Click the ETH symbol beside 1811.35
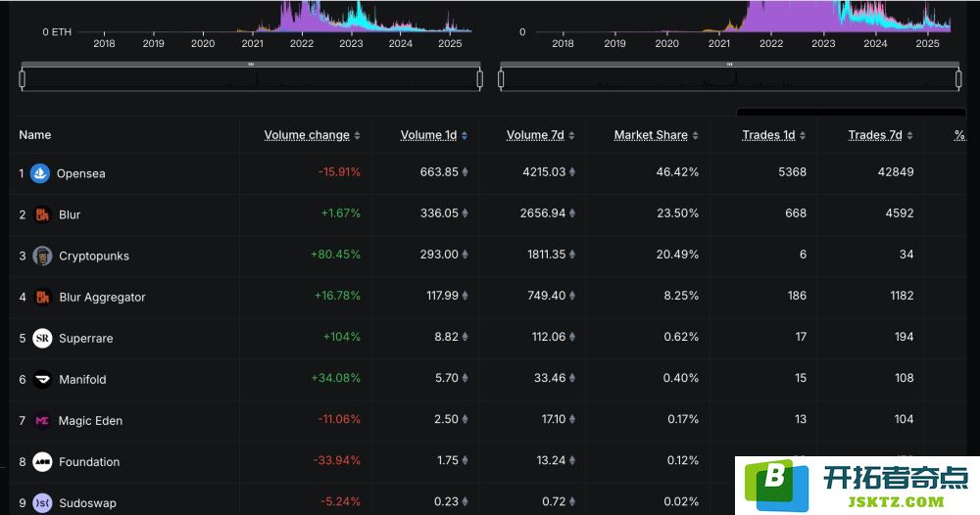This screenshot has height=515, width=980. click(x=572, y=254)
